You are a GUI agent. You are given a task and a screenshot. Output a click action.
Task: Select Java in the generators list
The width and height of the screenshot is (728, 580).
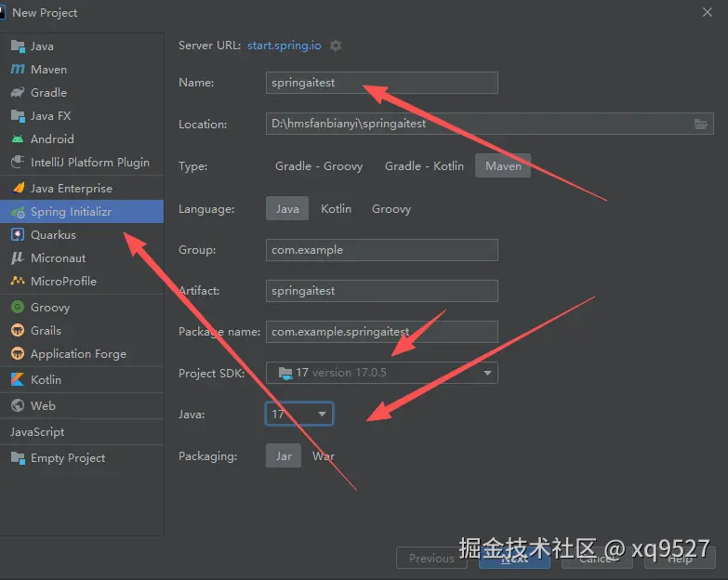click(x=82, y=46)
